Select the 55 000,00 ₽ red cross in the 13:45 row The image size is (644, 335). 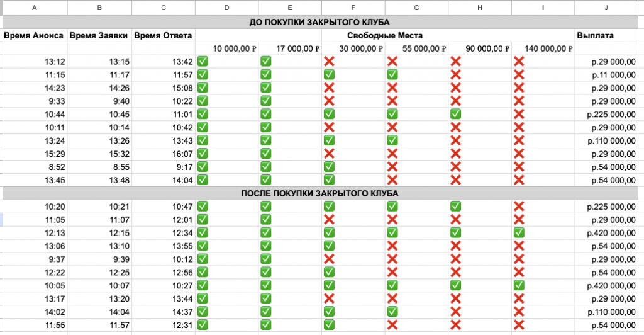point(392,180)
